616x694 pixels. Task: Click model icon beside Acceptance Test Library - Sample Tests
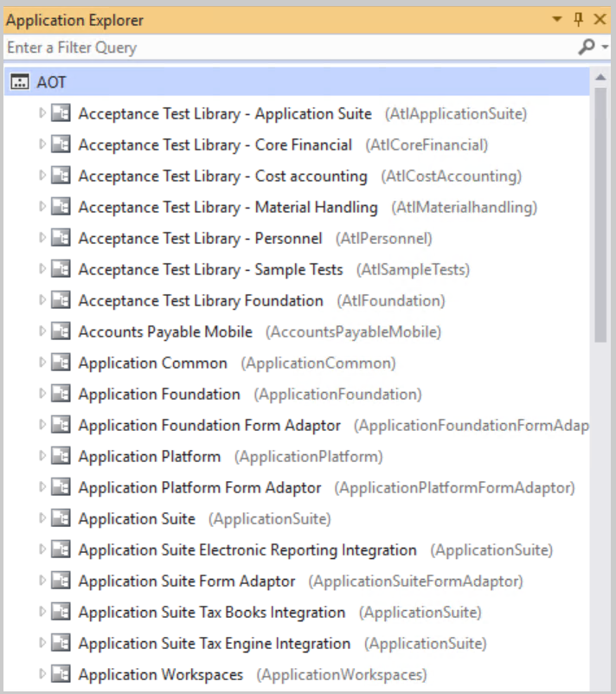[x=61, y=268]
